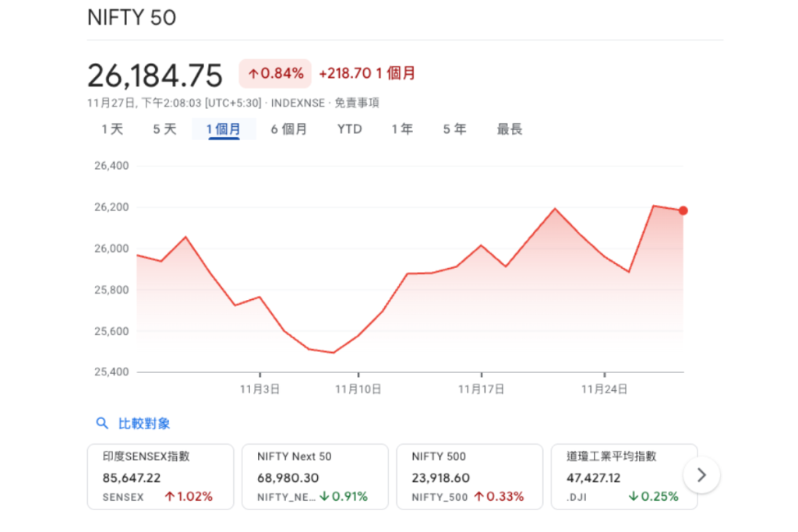
Task: Click the 26,184.75 index value
Action: 155,76
